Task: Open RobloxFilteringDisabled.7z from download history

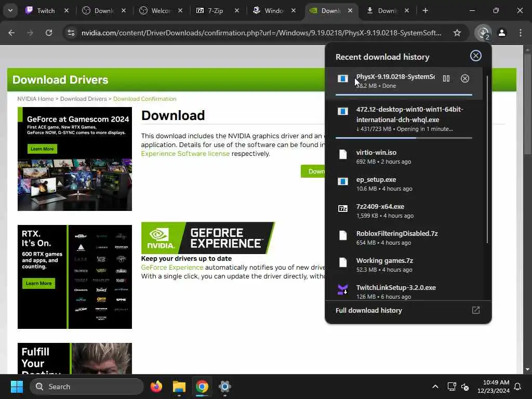Action: point(404,237)
